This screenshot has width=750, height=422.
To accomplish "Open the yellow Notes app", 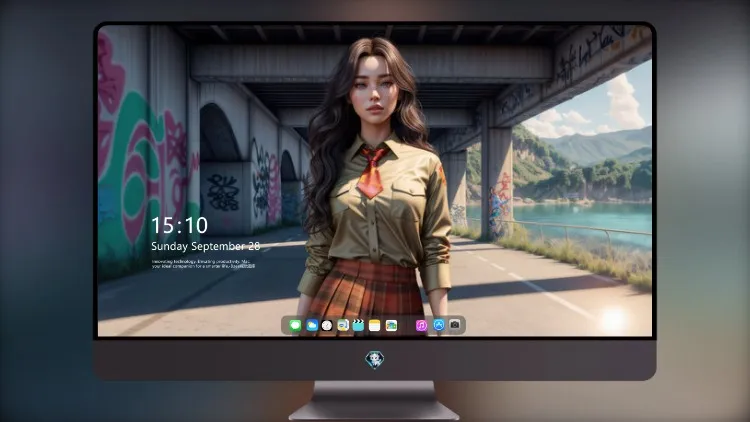I will click(375, 325).
